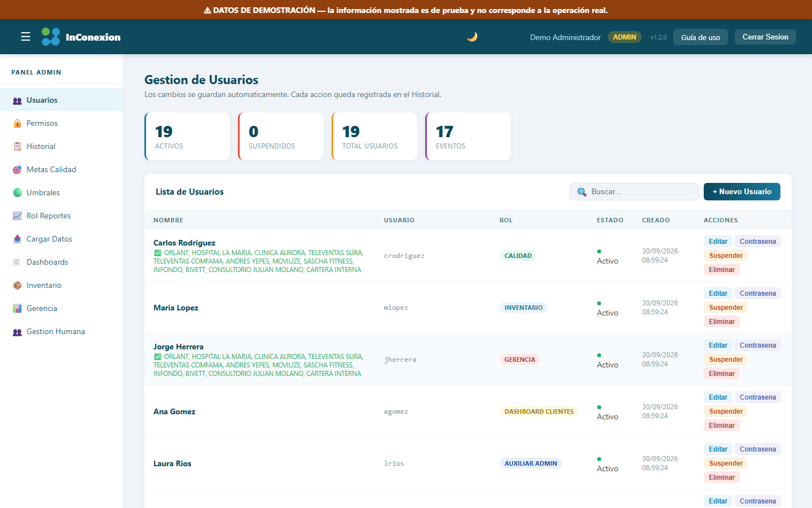Click Contrasena for Carlos Rodriguez

[758, 242]
